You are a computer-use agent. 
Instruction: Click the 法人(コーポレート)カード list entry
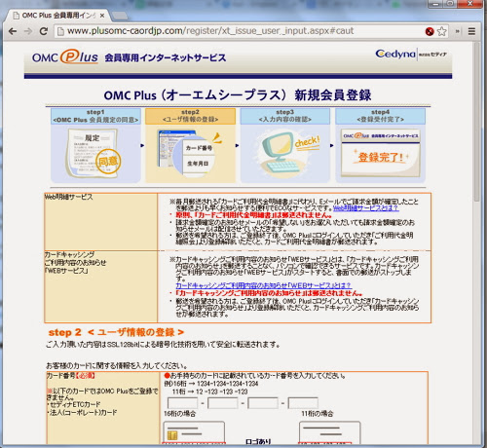click(x=82, y=413)
